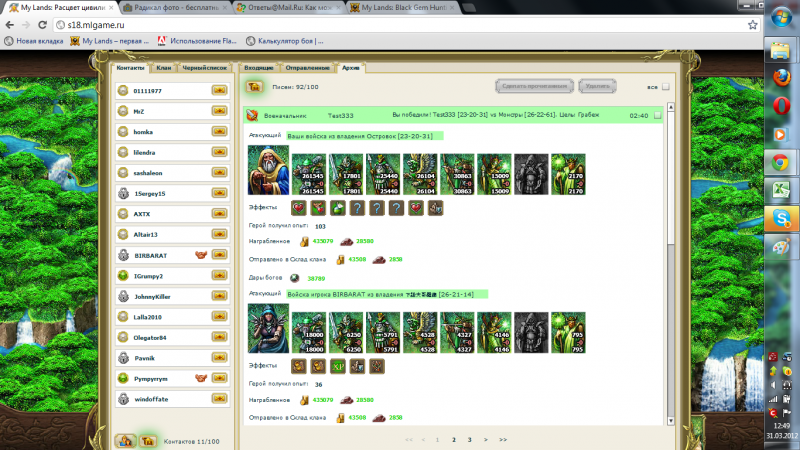The height and width of the screenshot is (450, 800).
Task: Select contact Pavnik in list
Action: coord(172,358)
